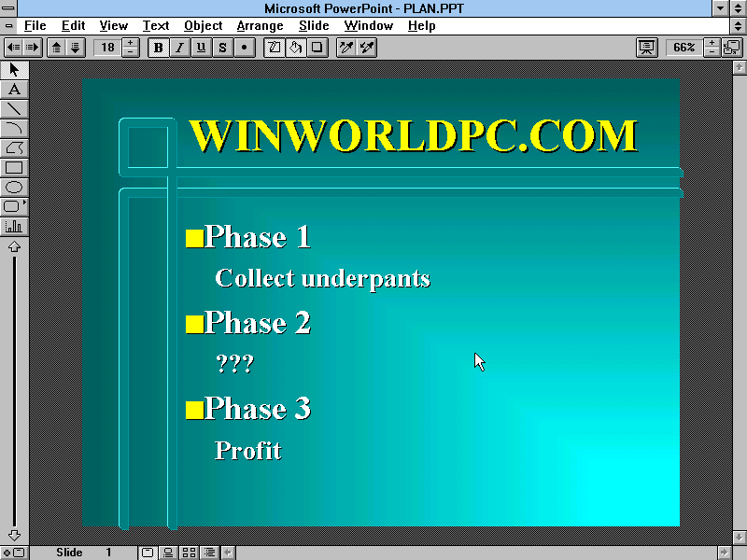
Task: Open the Slide menu
Action: tap(313, 25)
